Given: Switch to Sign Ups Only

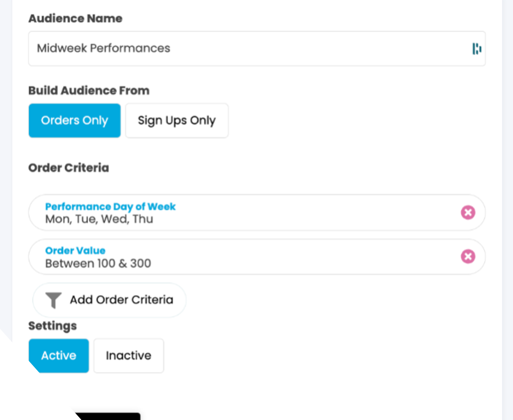Looking at the screenshot, I should [x=177, y=120].
